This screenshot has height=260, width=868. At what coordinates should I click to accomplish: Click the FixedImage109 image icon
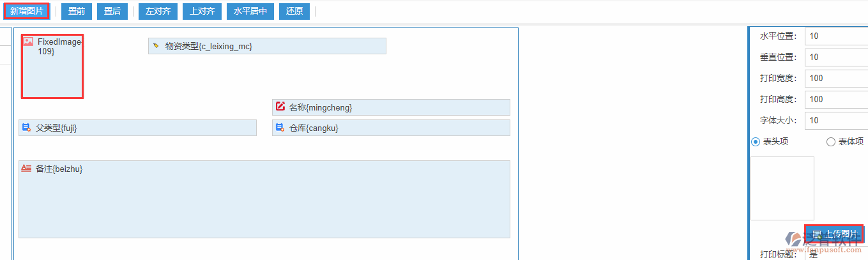click(x=28, y=42)
